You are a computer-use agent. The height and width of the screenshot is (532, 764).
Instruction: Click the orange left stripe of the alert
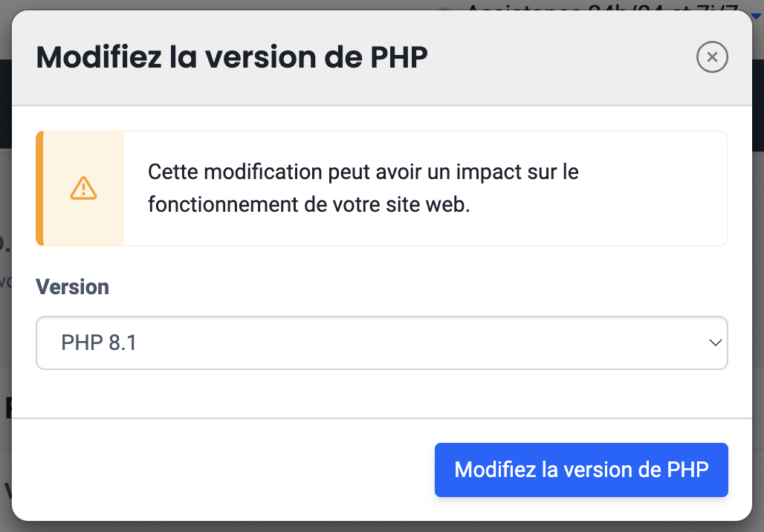[40, 188]
